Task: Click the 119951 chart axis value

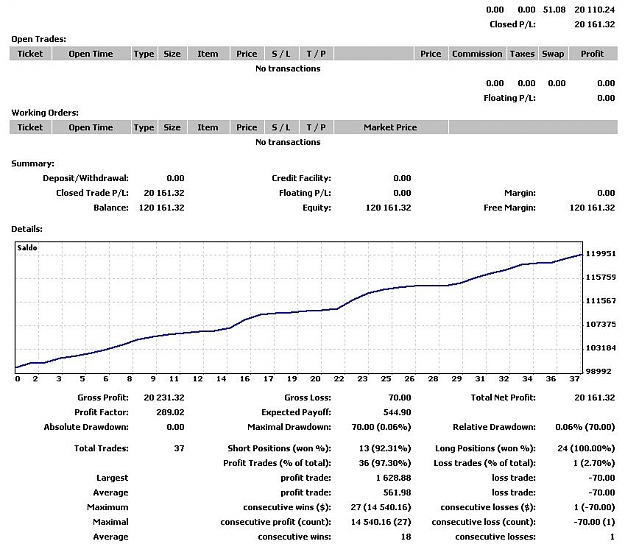Action: click(x=600, y=253)
